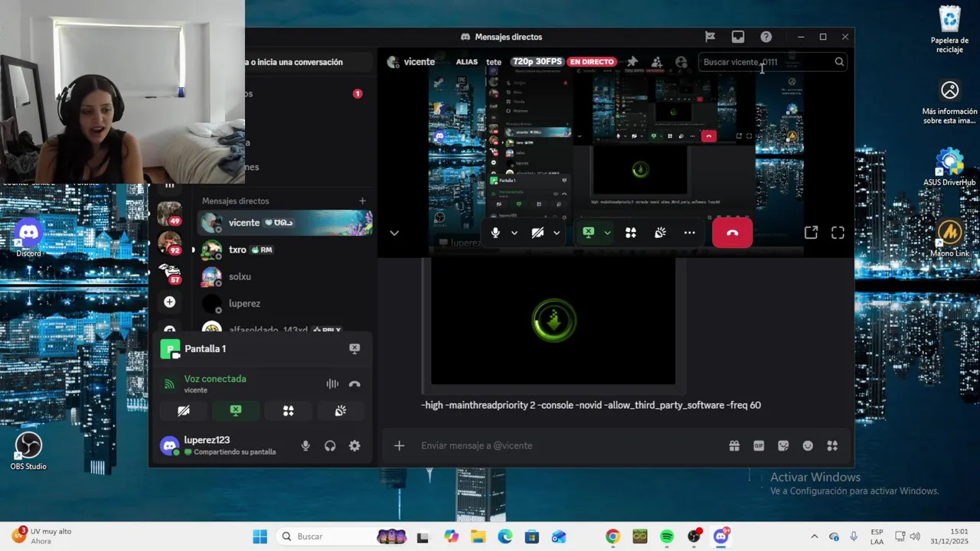Open screen share options arrow

point(607,233)
